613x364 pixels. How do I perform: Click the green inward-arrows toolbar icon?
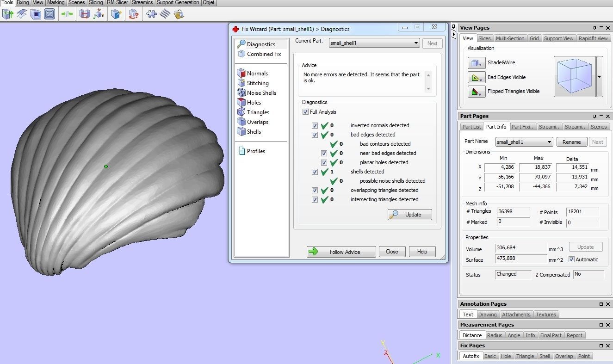[67, 14]
